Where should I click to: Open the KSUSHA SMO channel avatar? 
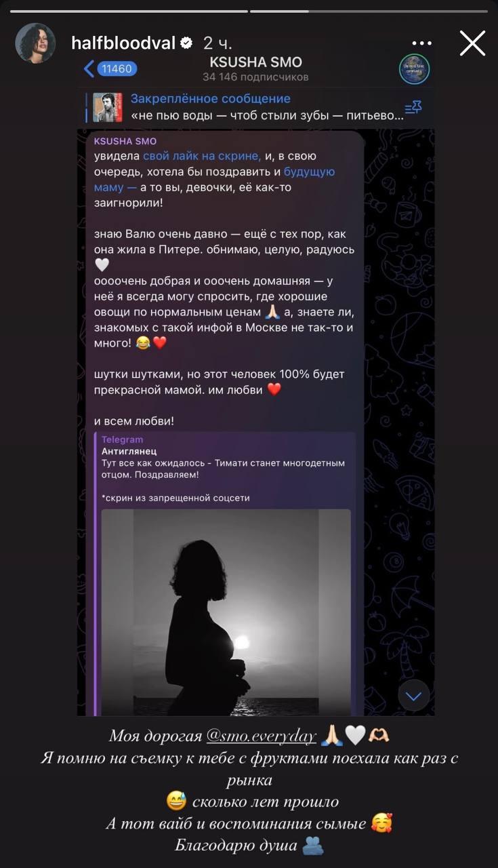414,69
